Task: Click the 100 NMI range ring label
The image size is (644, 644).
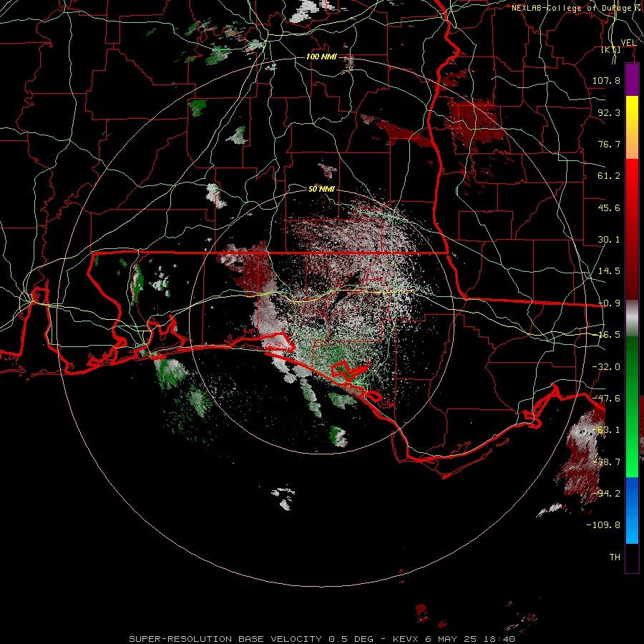Action: pos(321,57)
